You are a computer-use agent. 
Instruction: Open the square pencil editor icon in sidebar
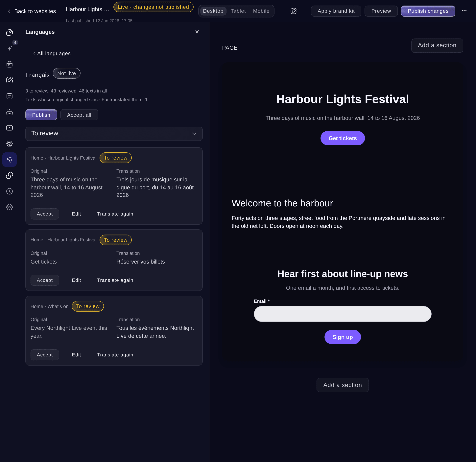pos(10,80)
